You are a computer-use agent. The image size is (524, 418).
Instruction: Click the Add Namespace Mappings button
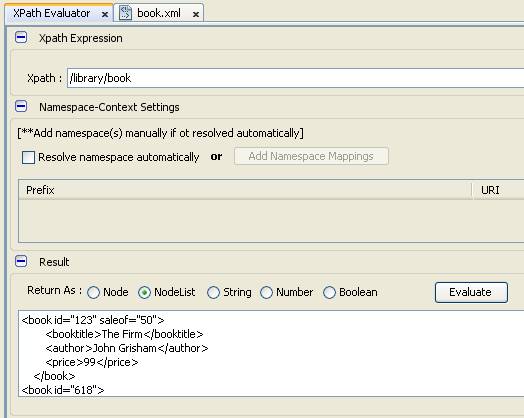311,156
